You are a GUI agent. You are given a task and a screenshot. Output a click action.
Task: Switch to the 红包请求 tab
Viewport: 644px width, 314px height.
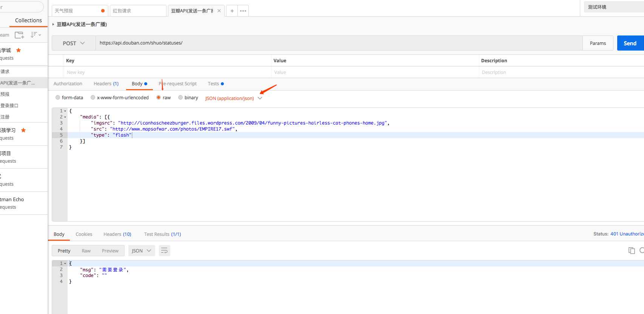[138, 11]
